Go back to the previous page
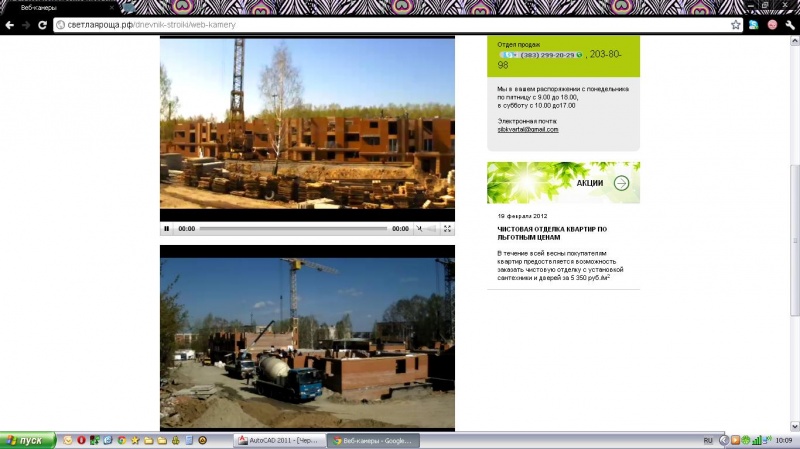 10,24
